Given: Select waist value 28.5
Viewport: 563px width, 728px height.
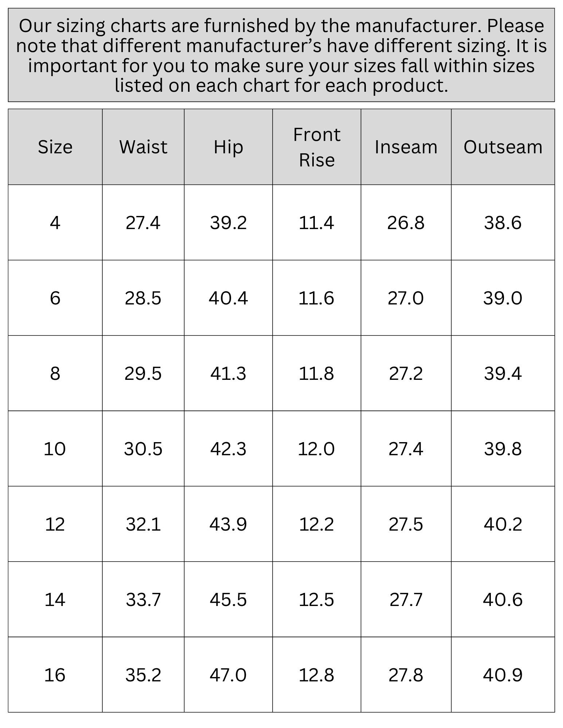Looking at the screenshot, I should pos(143,298).
